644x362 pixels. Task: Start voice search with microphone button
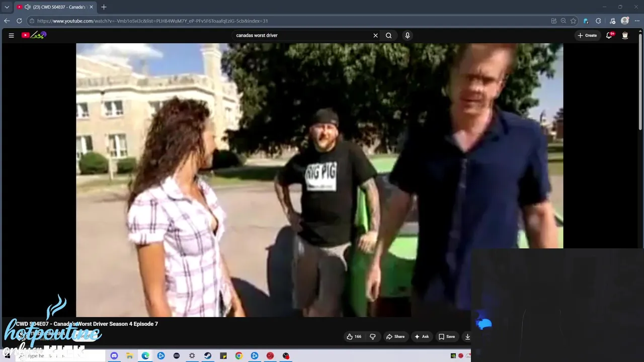coord(408,35)
